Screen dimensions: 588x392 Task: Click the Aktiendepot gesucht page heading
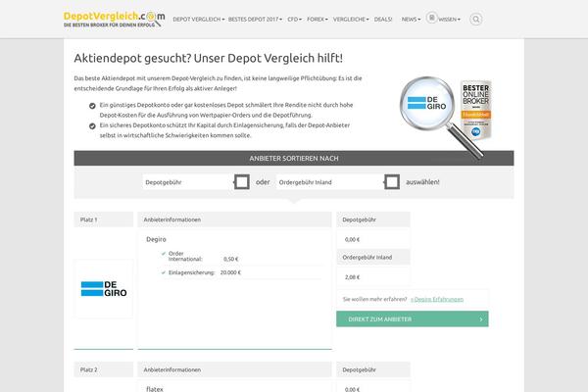point(208,58)
